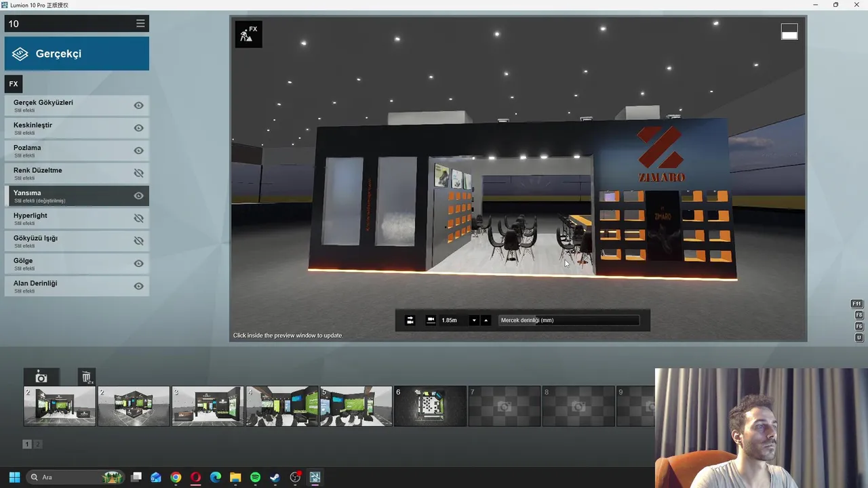Select photo thumbnail number 5
This screenshot has width=868, height=488.
coord(356,406)
